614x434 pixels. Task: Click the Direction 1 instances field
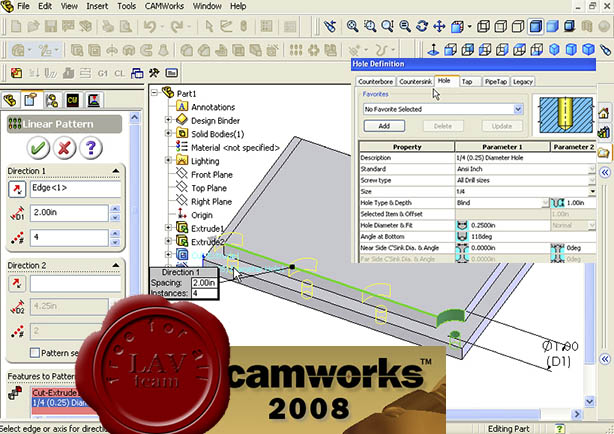click(x=69, y=238)
